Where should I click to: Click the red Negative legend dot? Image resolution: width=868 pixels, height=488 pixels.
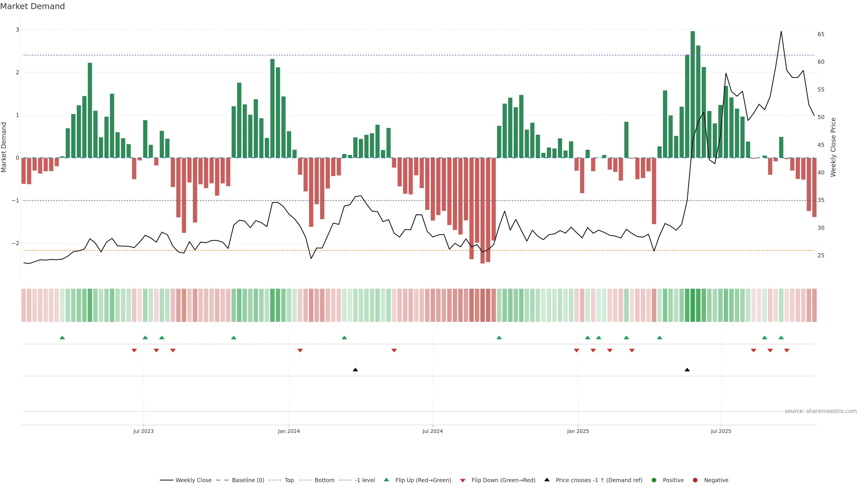point(695,480)
